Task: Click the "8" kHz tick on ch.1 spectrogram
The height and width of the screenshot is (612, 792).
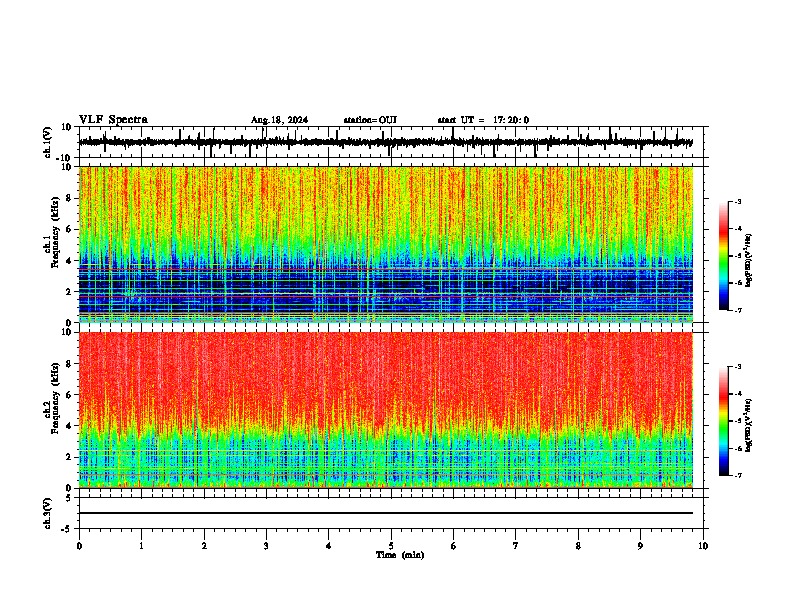Action: [70, 198]
